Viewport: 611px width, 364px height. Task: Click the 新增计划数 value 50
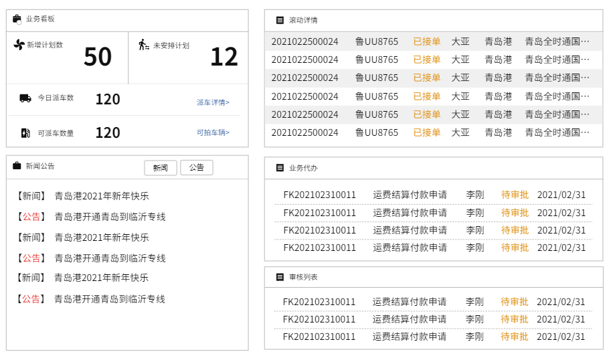click(x=98, y=57)
